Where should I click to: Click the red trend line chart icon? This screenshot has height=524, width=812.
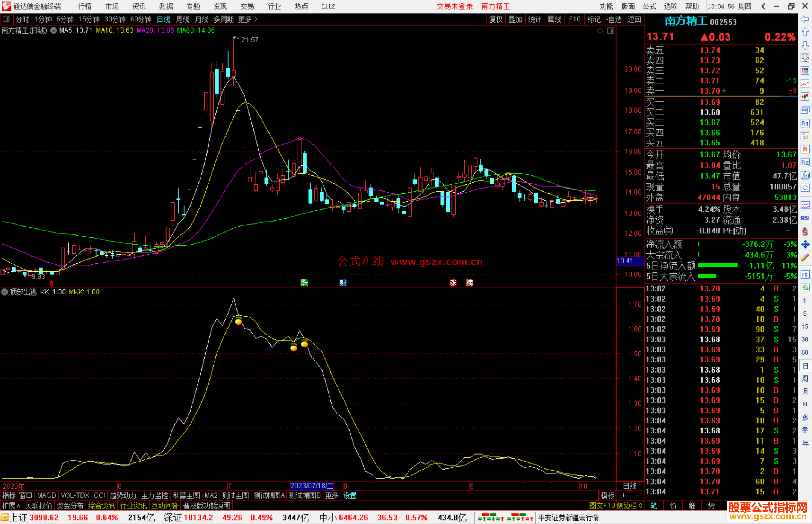[x=805, y=84]
